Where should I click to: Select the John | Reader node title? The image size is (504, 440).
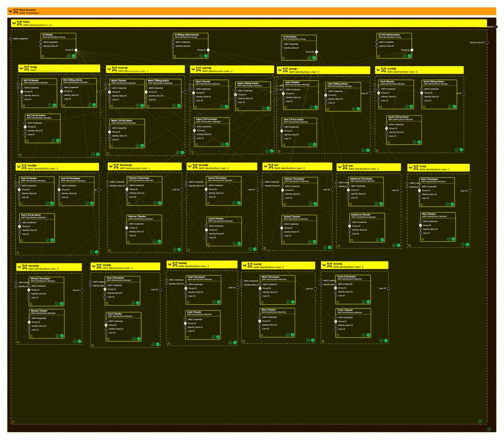(292, 82)
